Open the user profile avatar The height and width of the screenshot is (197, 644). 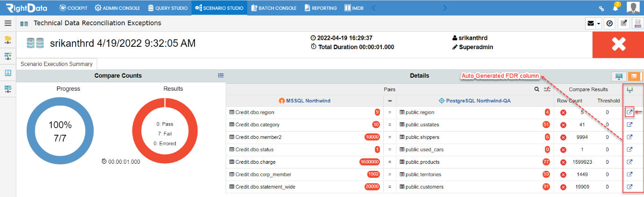coord(633,7)
